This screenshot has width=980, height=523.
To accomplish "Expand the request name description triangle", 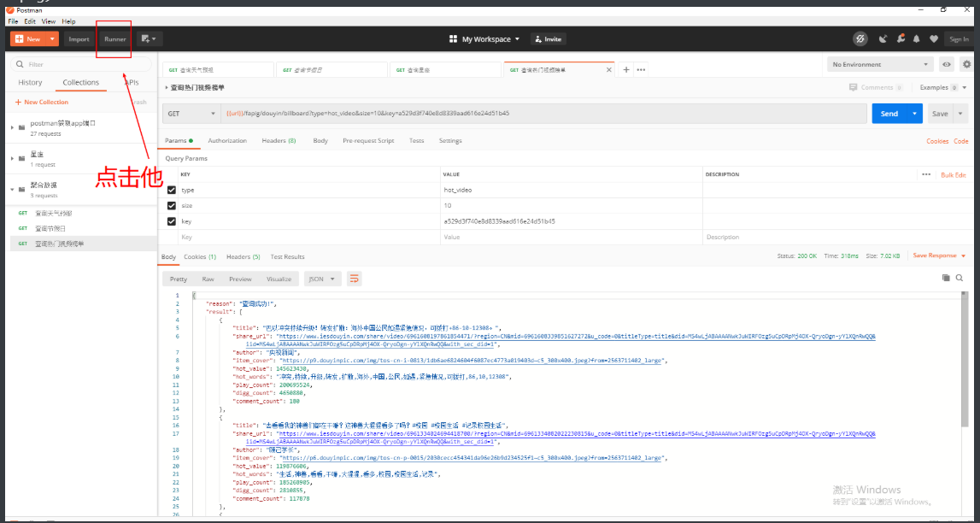I will (x=167, y=88).
